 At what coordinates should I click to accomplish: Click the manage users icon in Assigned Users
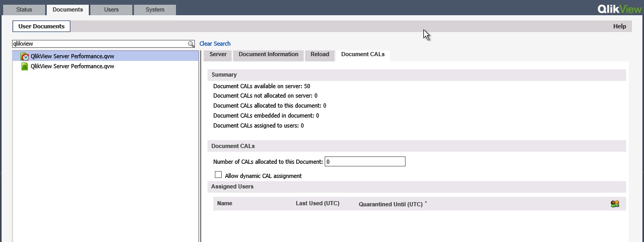point(615,204)
